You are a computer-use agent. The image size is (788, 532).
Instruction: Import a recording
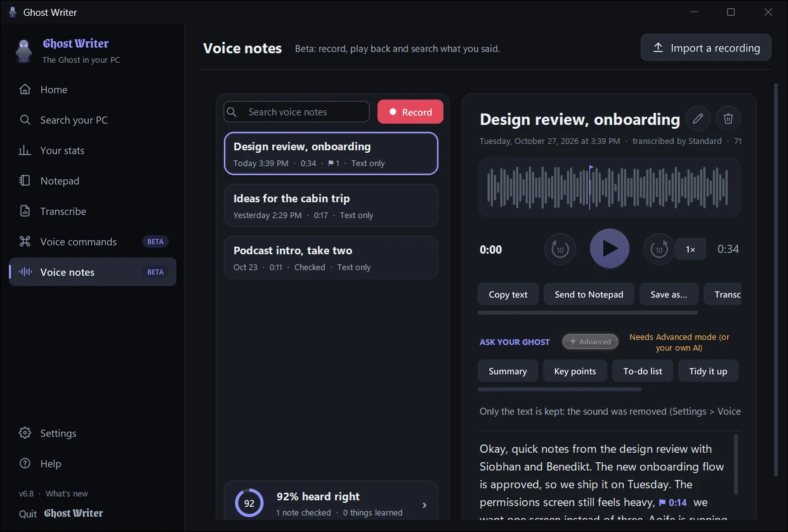coord(706,48)
